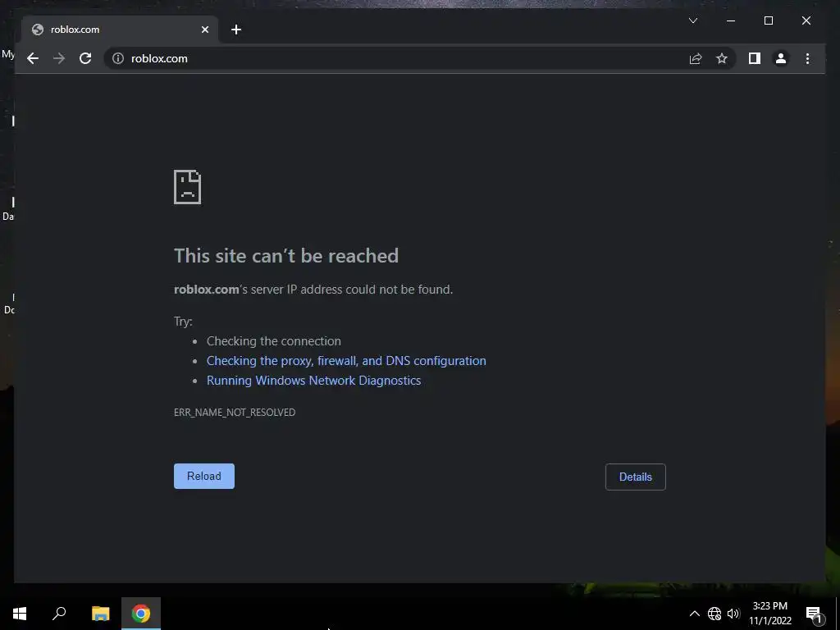Click the "This site can't be reached" heading
The image size is (840, 630).
[286, 256]
